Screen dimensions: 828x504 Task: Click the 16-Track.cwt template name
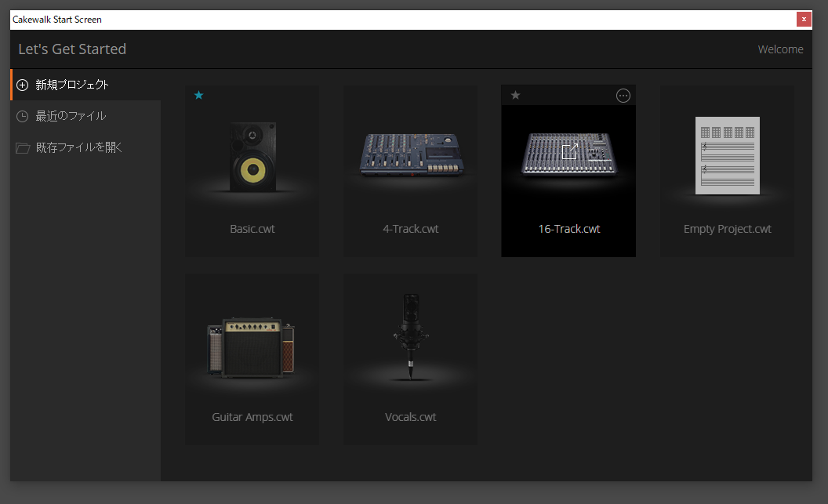pyautogui.click(x=569, y=229)
